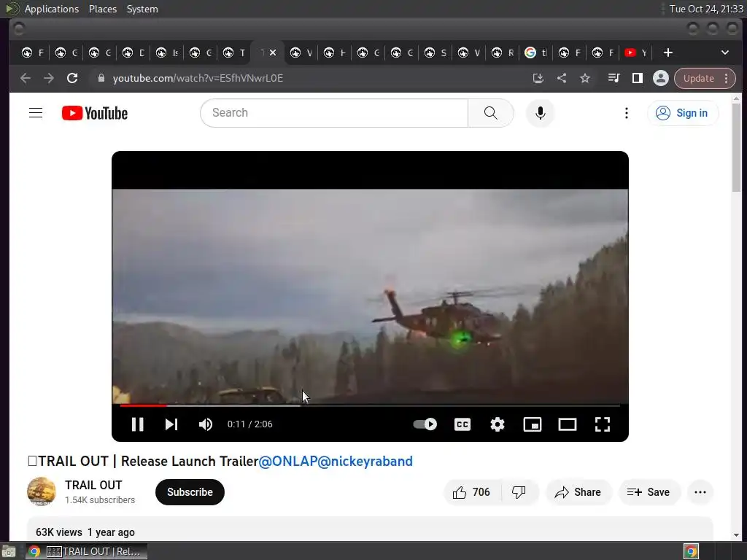Go back in browser
The image size is (747, 560).
pos(26,78)
